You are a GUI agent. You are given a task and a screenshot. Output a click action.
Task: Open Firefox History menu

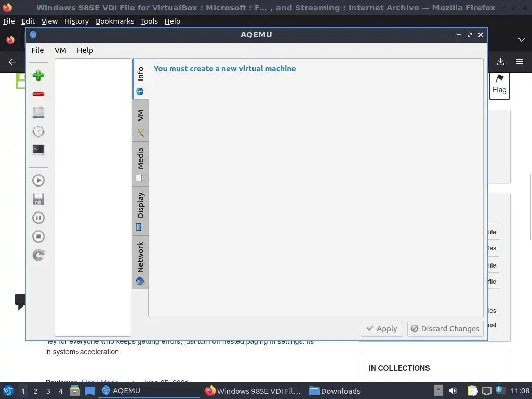coord(76,21)
